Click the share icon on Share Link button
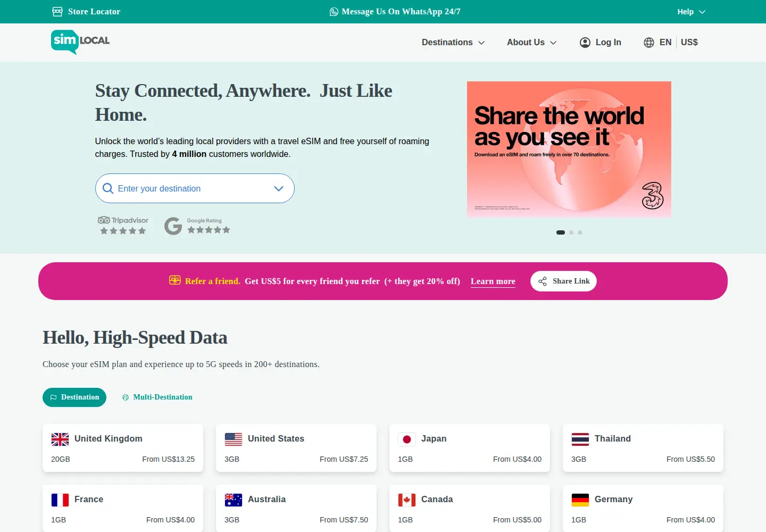766x532 pixels. click(x=543, y=281)
